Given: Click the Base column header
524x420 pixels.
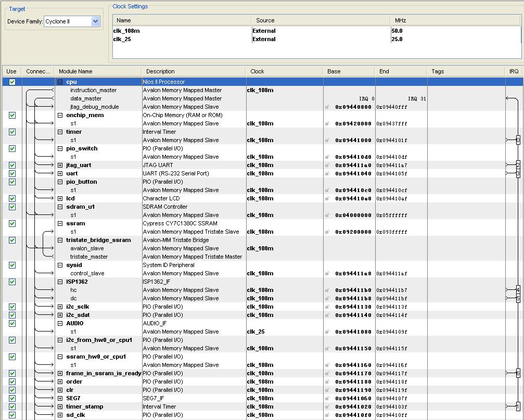Looking at the screenshot, I should (x=349, y=71).
